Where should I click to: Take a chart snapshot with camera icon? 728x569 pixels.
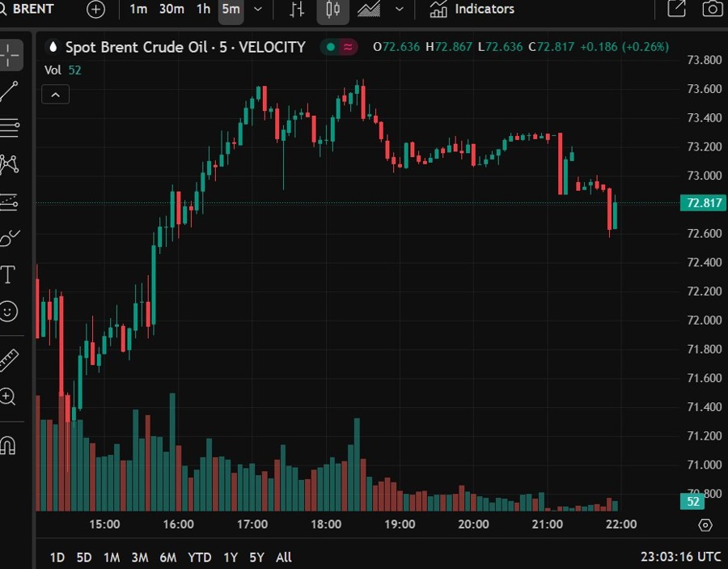pos(712,9)
